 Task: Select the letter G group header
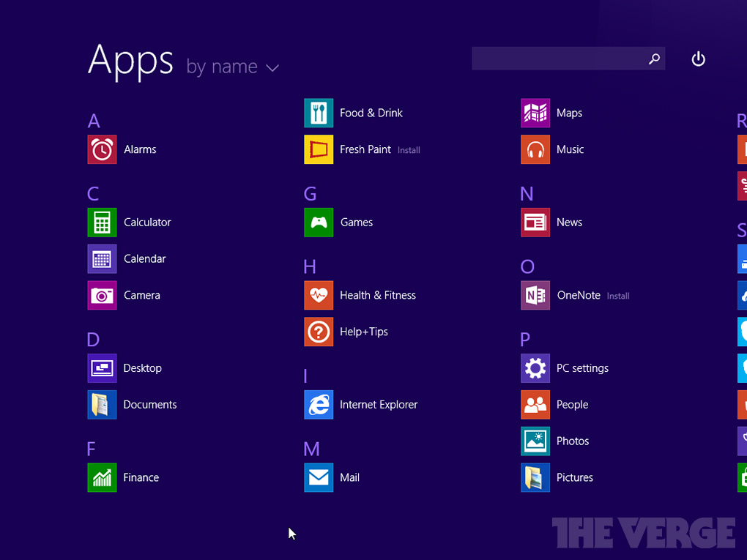pos(310,194)
